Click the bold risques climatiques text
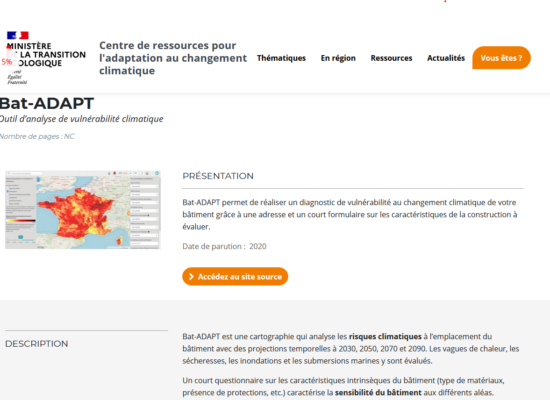550x400 pixels. tap(385, 336)
